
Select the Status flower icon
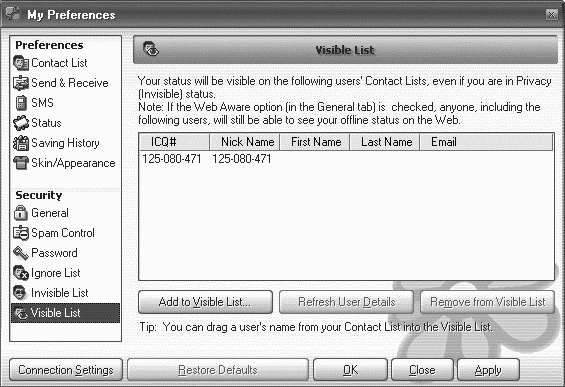point(21,123)
